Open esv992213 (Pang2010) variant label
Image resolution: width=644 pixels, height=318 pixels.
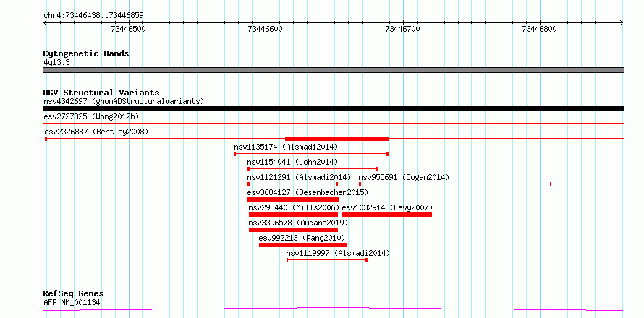point(302,238)
